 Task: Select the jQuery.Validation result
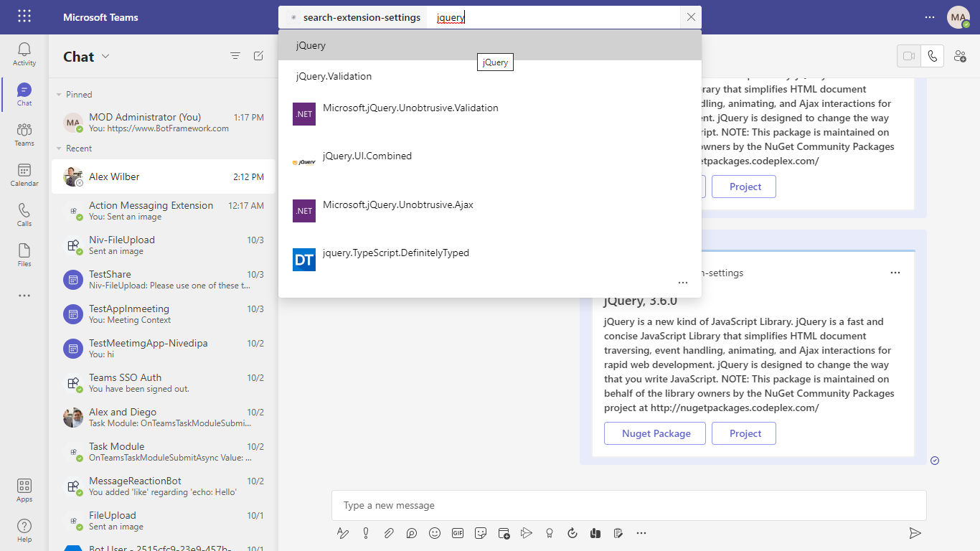point(490,76)
